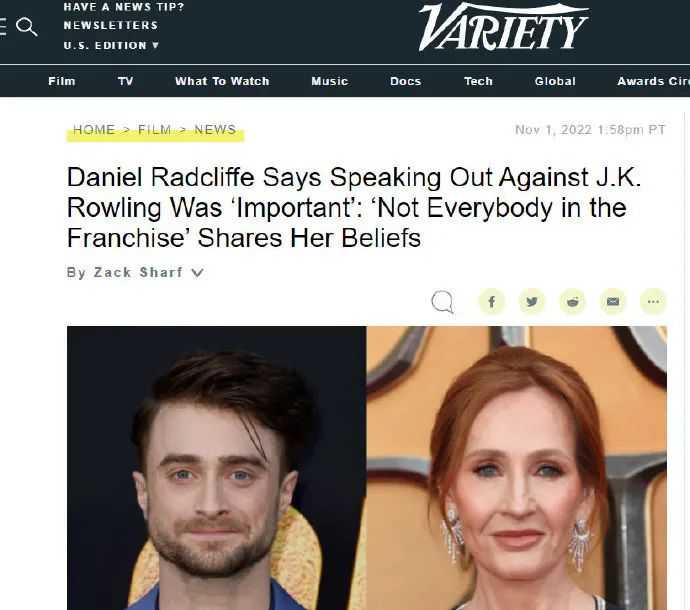Image resolution: width=690 pixels, height=610 pixels.
Task: Share article via email icon
Action: (x=613, y=302)
